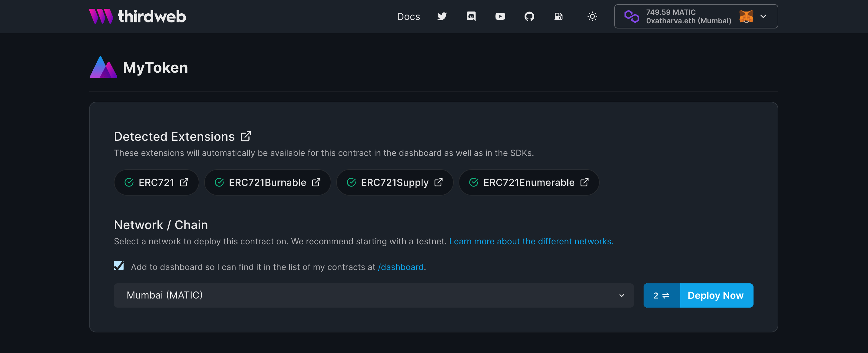Open the YouTube channel icon
The width and height of the screenshot is (868, 353).
pos(499,15)
